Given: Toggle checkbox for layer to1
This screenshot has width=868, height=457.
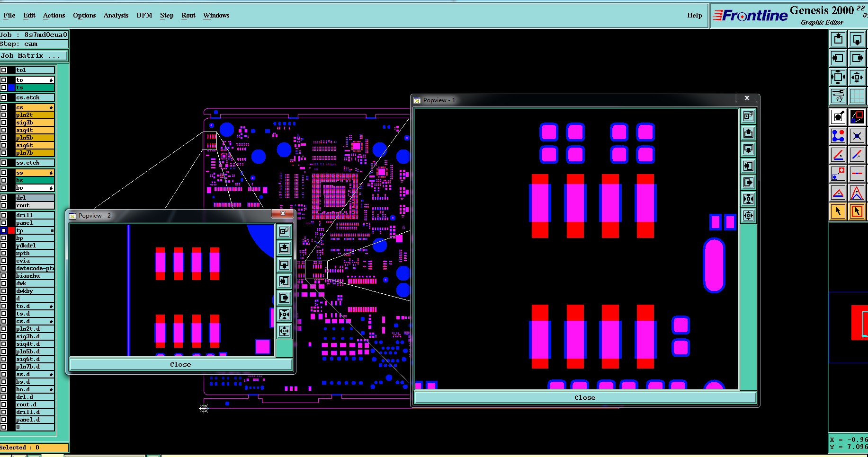Looking at the screenshot, I should point(4,70).
